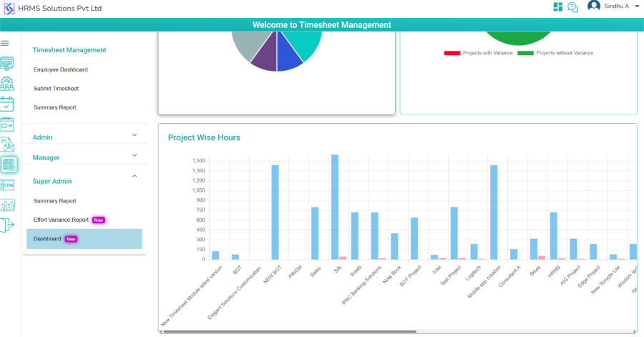The image size is (644, 337).
Task: Open Summary Report under Timesheet Management
Action: [x=54, y=107]
